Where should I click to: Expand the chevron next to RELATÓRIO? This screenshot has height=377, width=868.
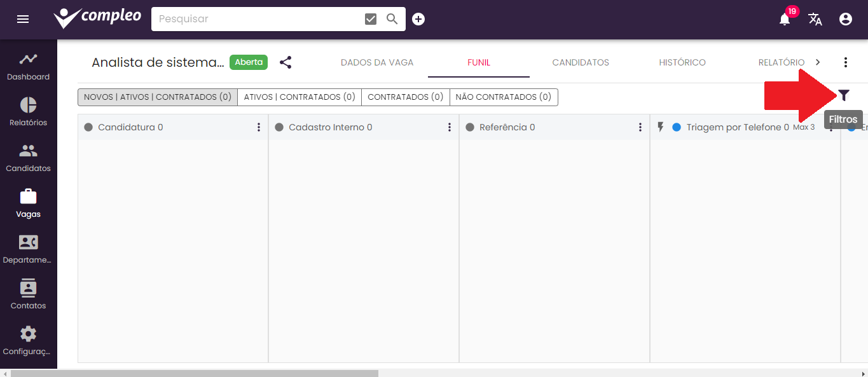817,62
